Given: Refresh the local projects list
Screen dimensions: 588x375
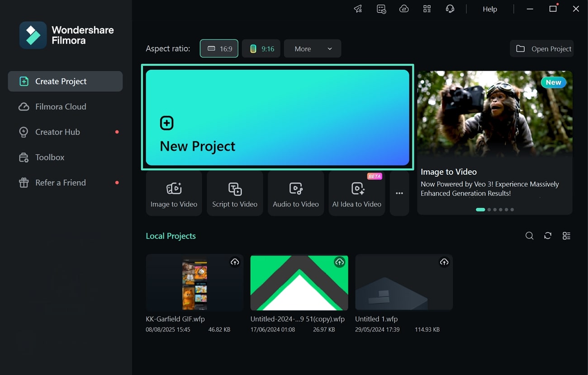Looking at the screenshot, I should click(548, 236).
